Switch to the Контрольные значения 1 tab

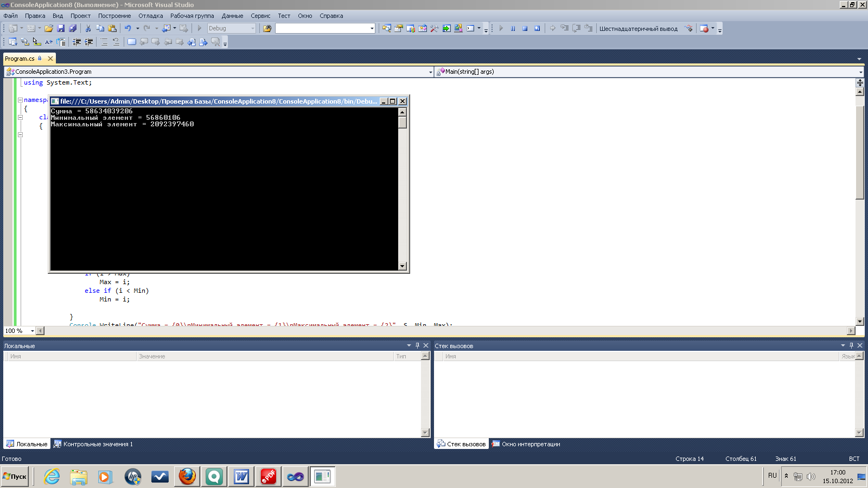point(93,444)
